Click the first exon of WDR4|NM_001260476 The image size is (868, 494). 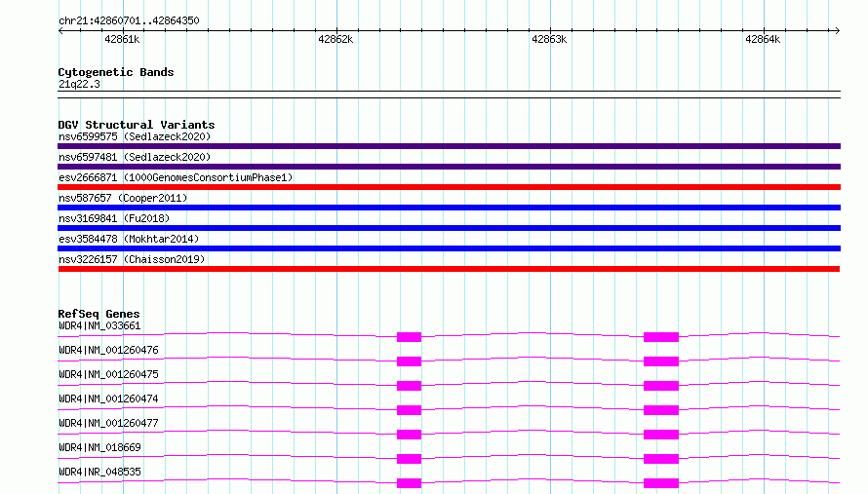[x=409, y=361]
